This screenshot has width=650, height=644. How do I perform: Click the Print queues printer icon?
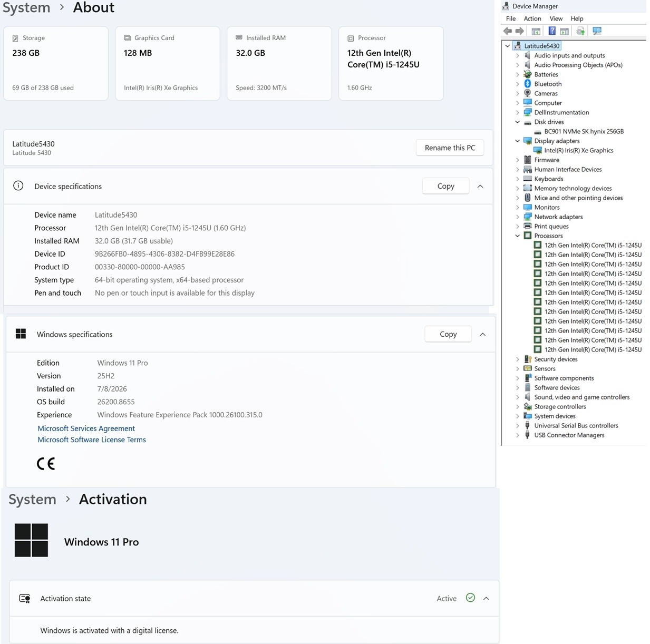click(527, 226)
